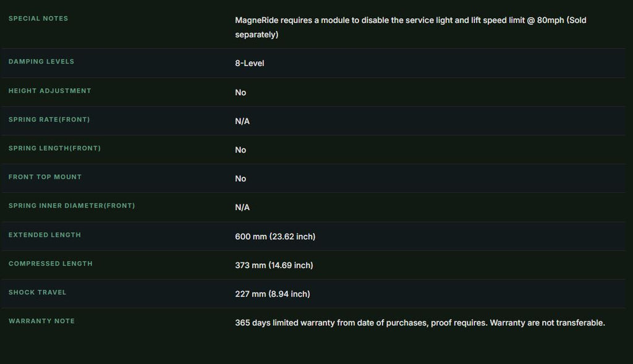Select the 8-Level damping value
This screenshot has width=633, height=364.
click(250, 64)
